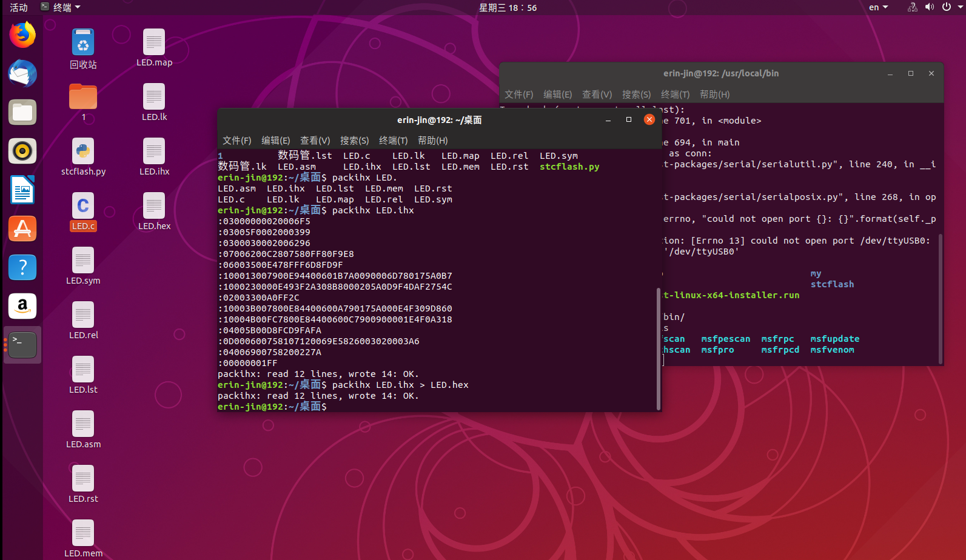Open the en input source dropdown
Image resolution: width=966 pixels, height=560 pixels.
click(x=878, y=7)
